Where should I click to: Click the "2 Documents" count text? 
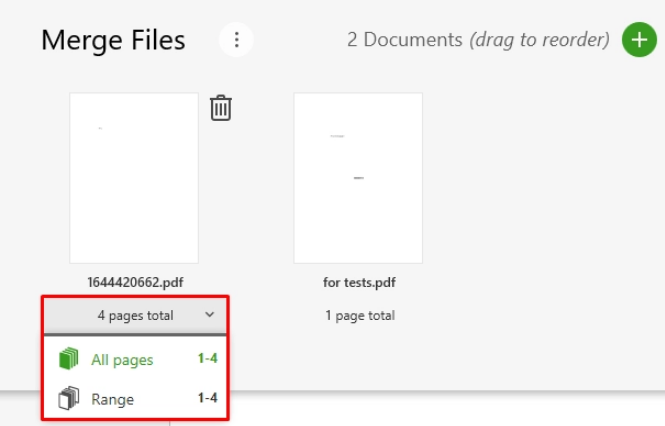(405, 40)
